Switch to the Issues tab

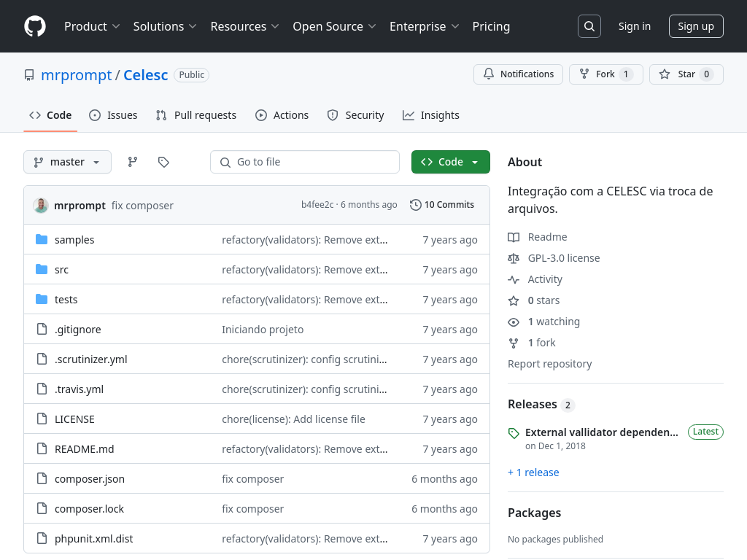[113, 115]
